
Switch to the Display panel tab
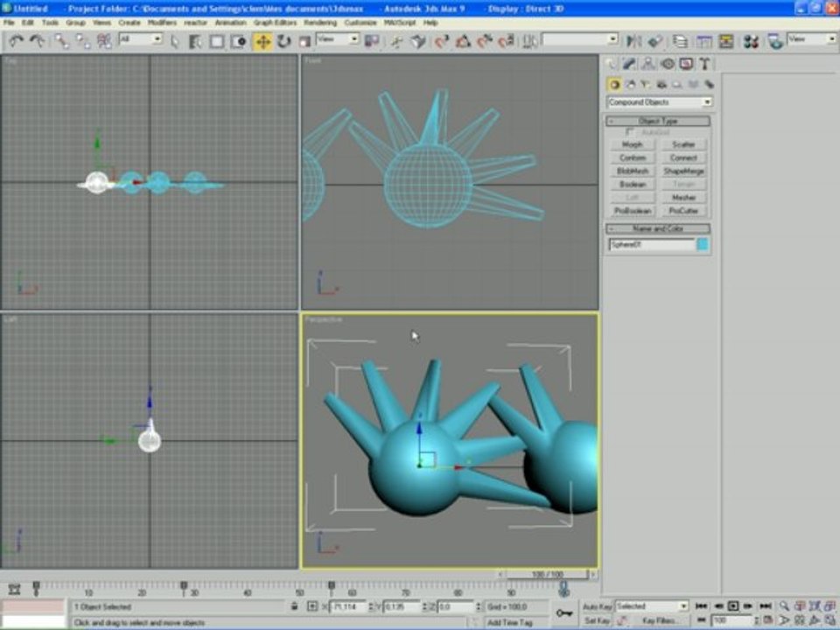[686, 64]
